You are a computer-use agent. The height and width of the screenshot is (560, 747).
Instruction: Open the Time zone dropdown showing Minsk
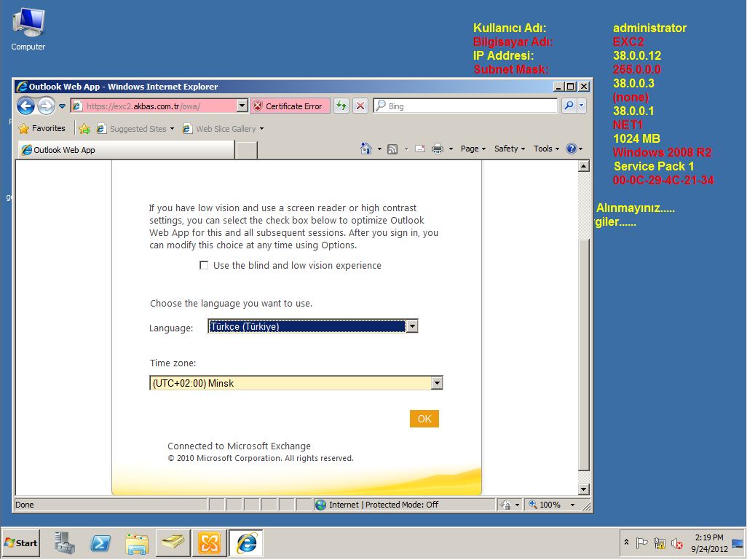point(296,383)
